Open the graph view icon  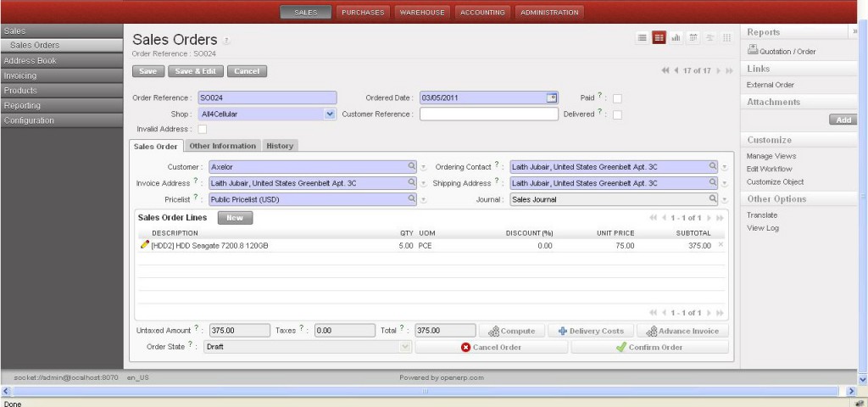point(676,37)
